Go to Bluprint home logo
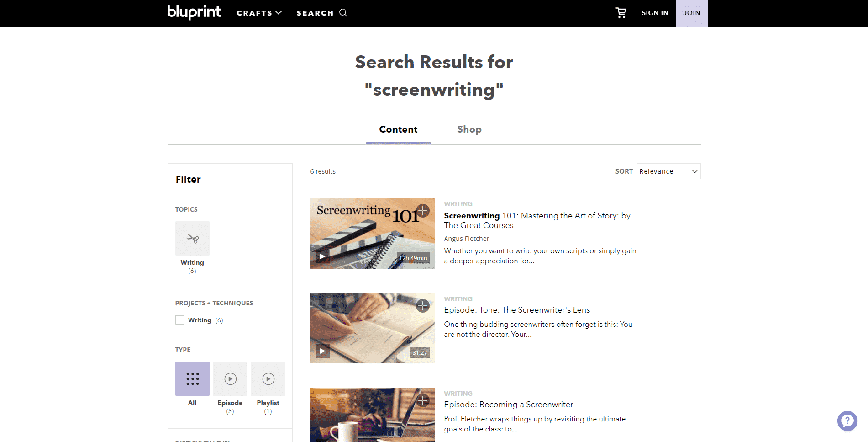Viewport: 868px width, 442px height. coord(194,12)
